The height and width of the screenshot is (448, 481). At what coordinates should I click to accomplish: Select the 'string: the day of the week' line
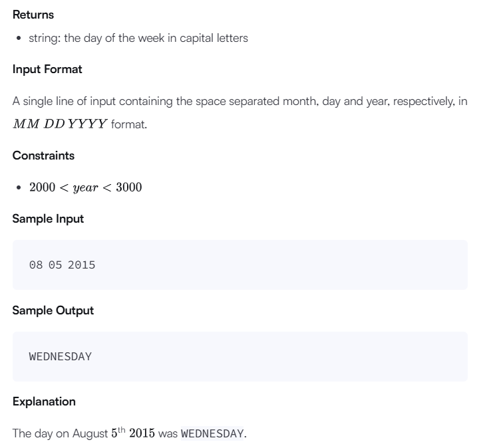[138, 39]
